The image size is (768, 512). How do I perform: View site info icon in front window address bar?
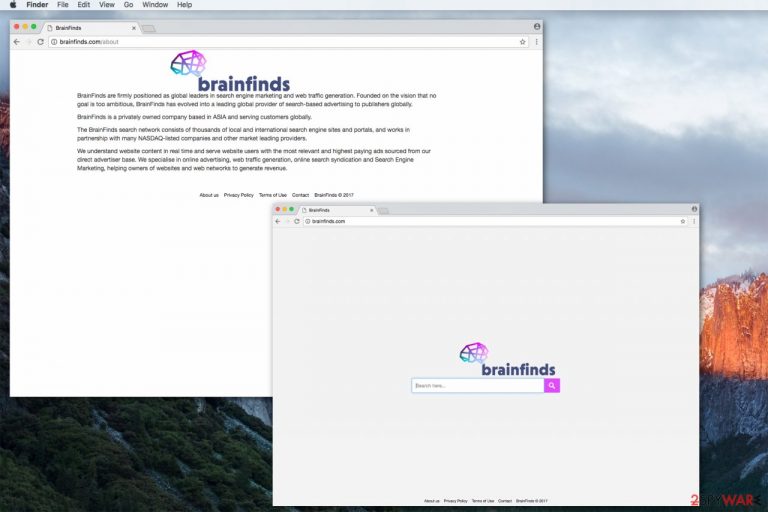click(x=308, y=221)
